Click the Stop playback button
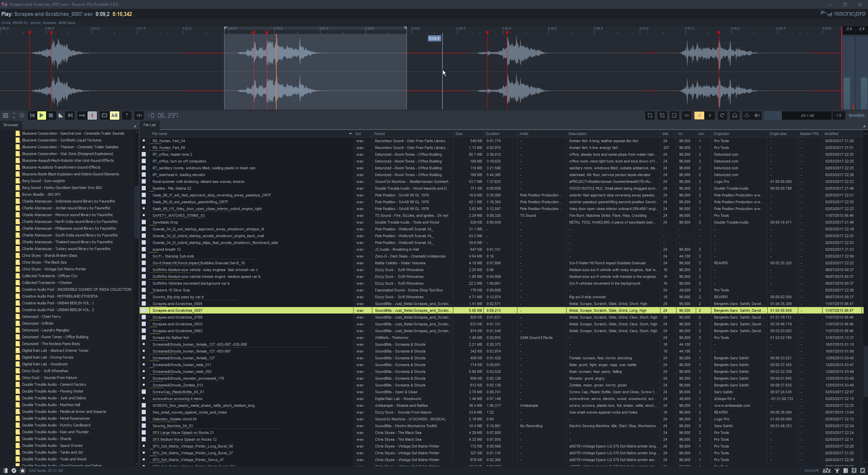868x475 pixels. (51, 115)
